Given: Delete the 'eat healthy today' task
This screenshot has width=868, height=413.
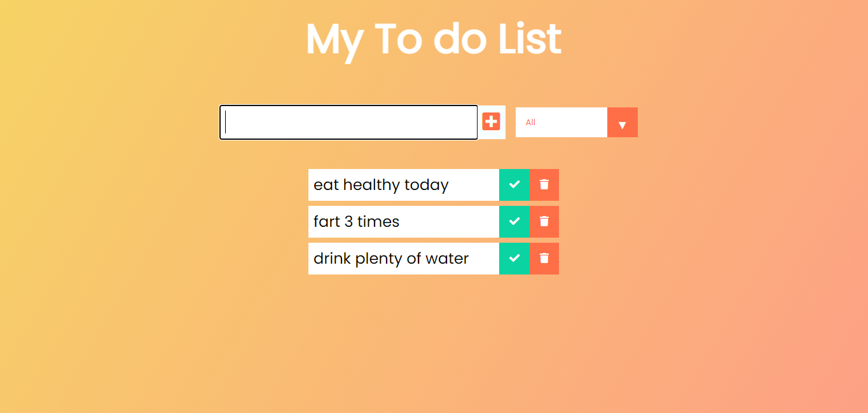Looking at the screenshot, I should (544, 185).
